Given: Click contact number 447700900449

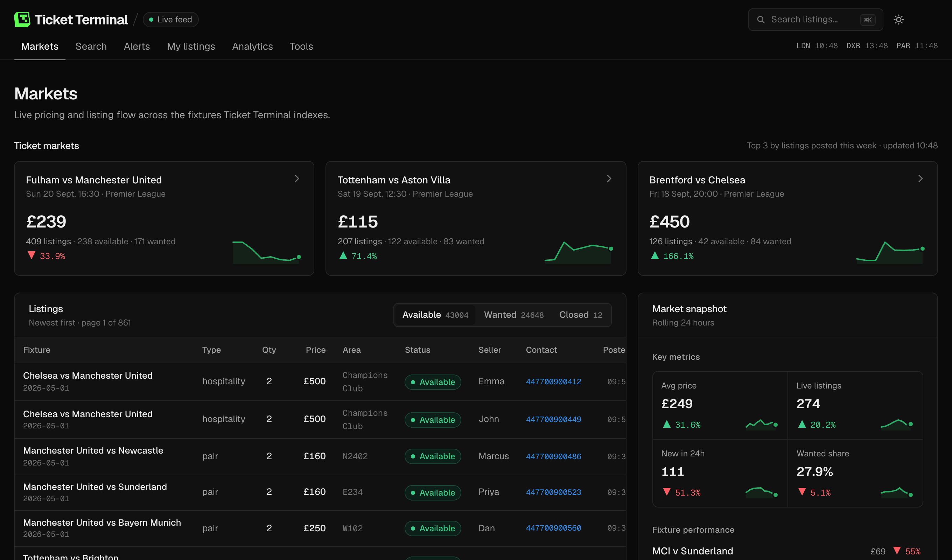Looking at the screenshot, I should [553, 419].
